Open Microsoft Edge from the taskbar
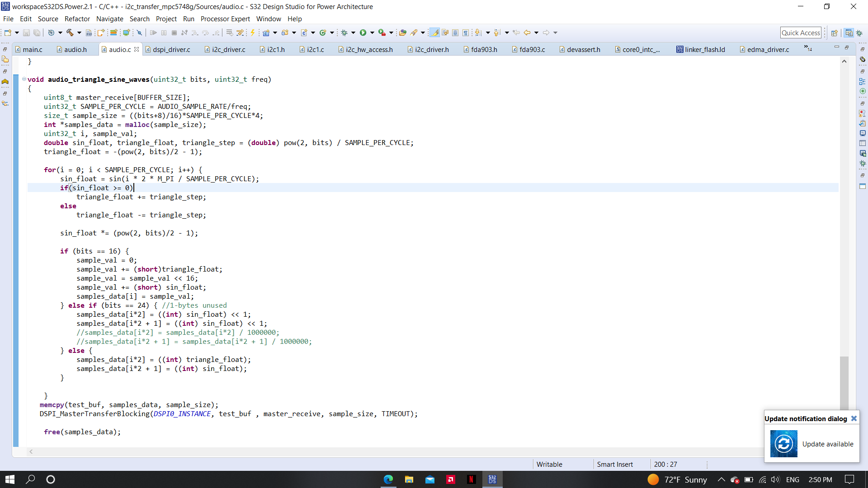868x488 pixels. 388,479
